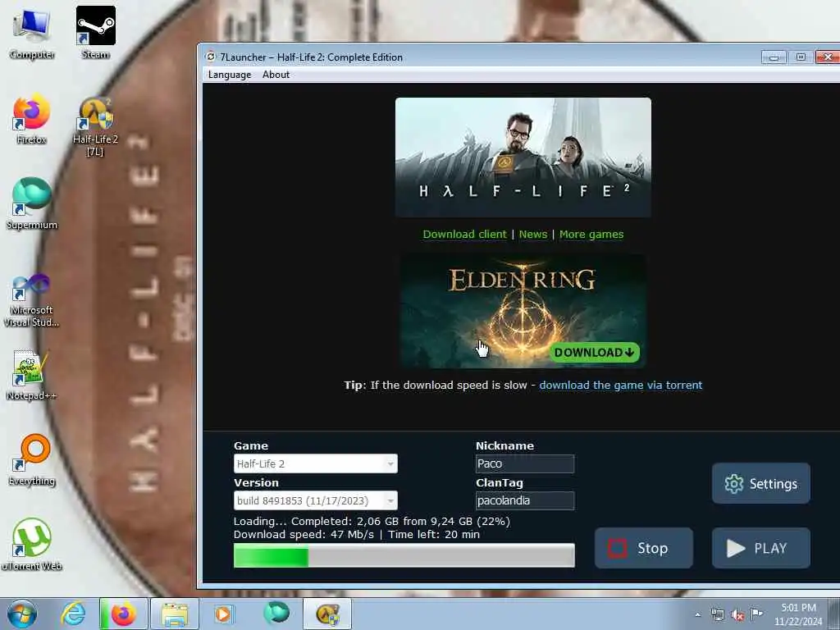This screenshot has height=630, width=840.
Task: Open the Everything search shortcut
Action: point(32,459)
